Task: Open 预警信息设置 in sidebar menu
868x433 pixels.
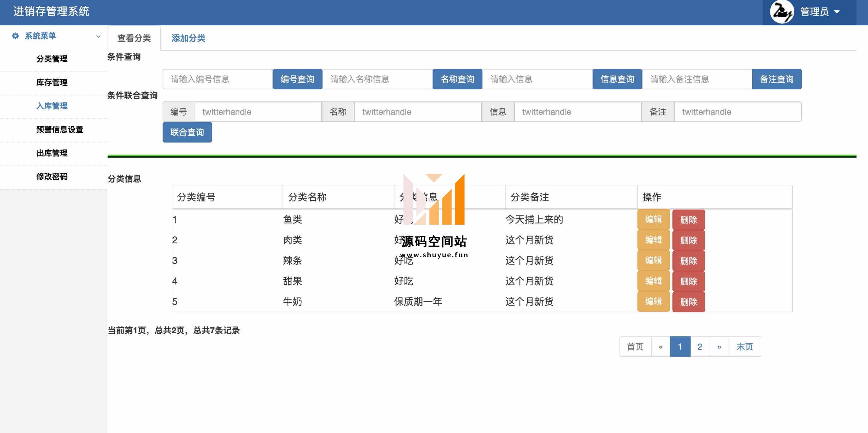Action: coord(60,130)
